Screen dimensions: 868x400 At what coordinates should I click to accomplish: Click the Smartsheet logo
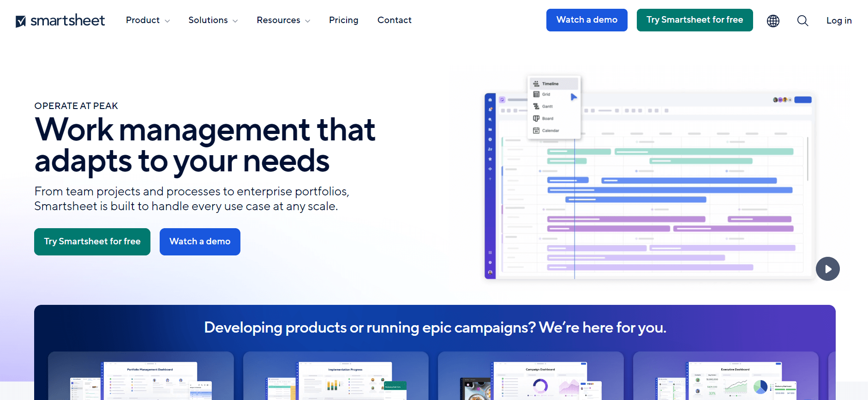(60, 20)
